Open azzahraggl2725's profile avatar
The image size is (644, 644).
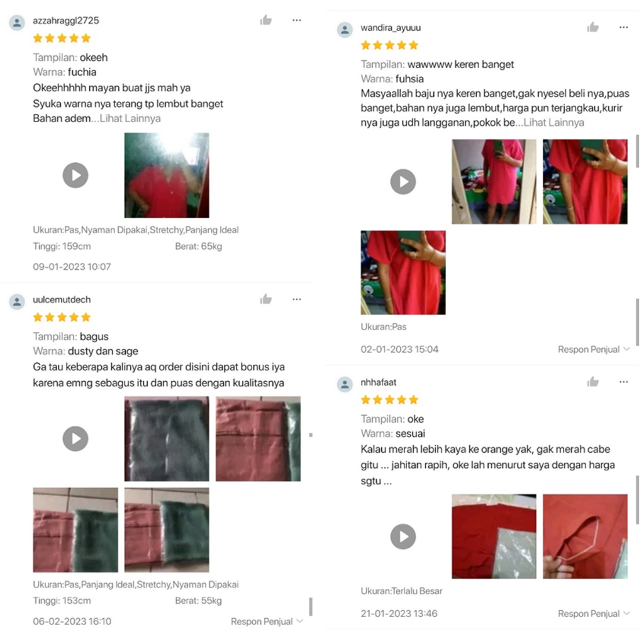point(17,23)
